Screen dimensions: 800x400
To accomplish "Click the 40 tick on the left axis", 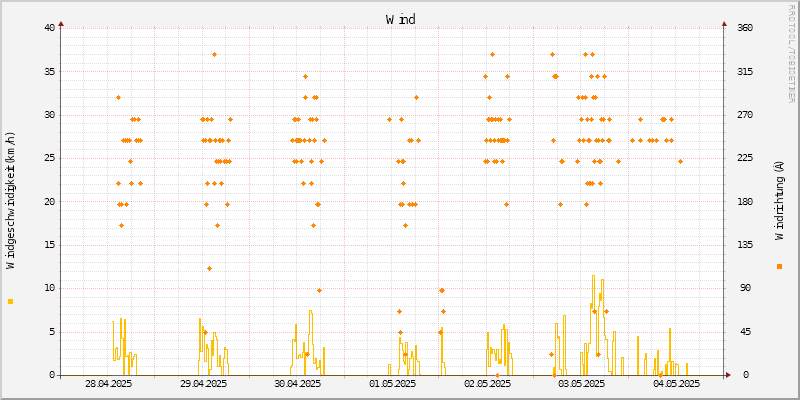I will (x=49, y=28).
